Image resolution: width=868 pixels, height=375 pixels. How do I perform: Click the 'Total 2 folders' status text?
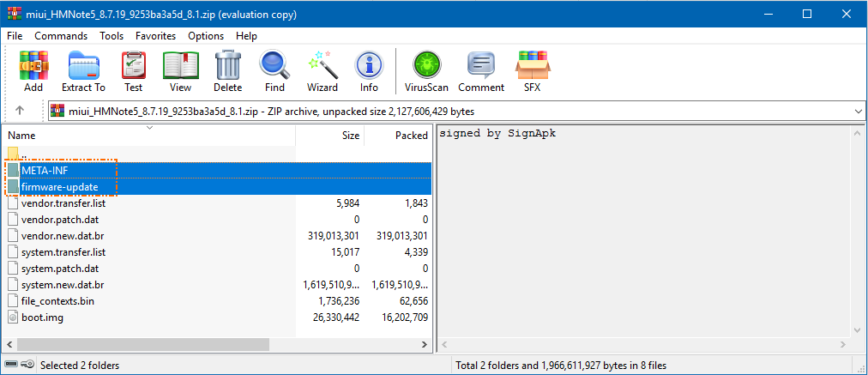click(560, 365)
